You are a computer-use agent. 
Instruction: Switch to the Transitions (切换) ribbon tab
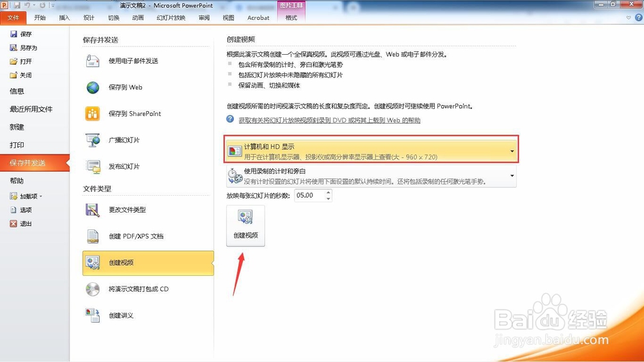click(114, 17)
